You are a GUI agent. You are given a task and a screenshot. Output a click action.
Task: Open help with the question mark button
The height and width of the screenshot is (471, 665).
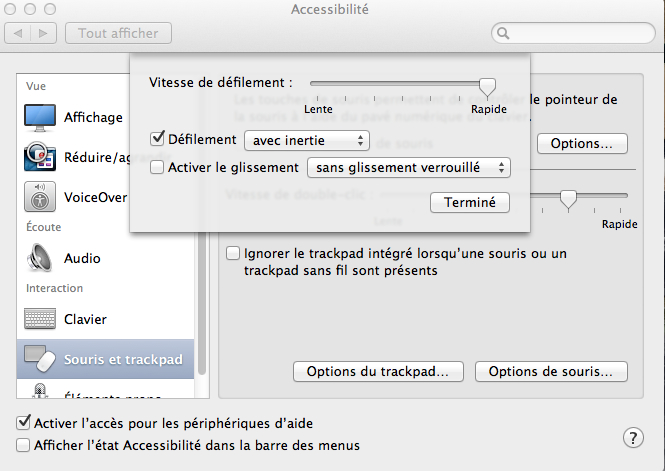coord(633,438)
